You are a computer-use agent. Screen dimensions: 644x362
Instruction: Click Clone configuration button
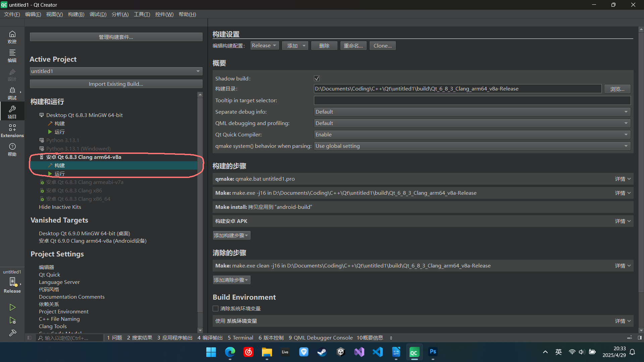[x=382, y=46]
